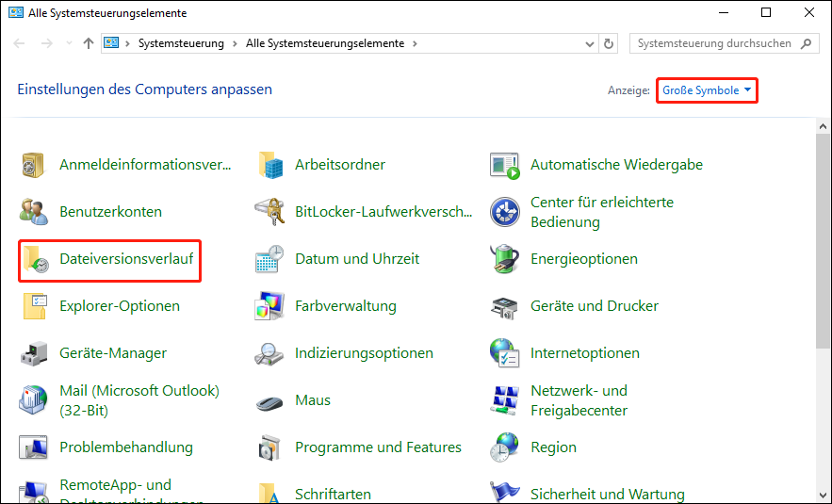Expand the Große Symbole view dropdown
Viewport: 832px width, 504px height.
pyautogui.click(x=707, y=90)
